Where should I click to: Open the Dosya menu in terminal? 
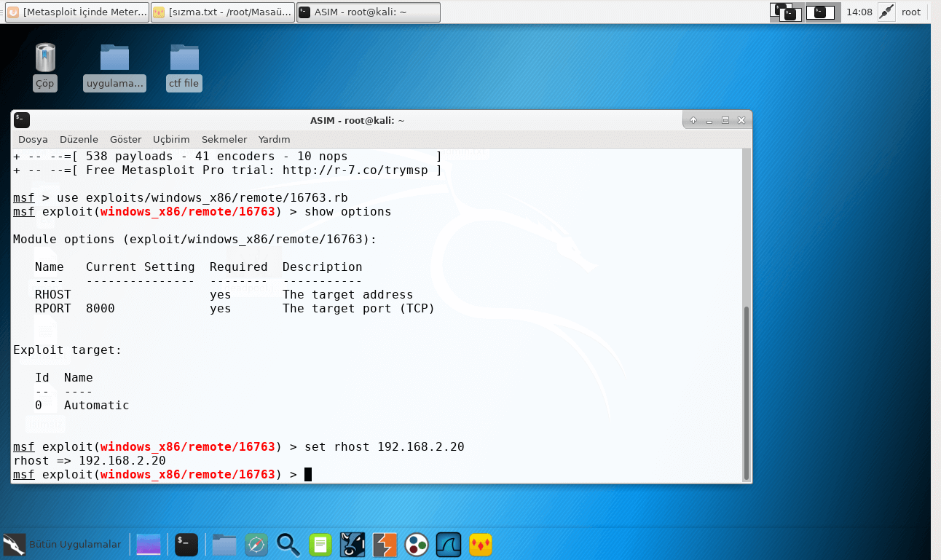[x=33, y=139]
